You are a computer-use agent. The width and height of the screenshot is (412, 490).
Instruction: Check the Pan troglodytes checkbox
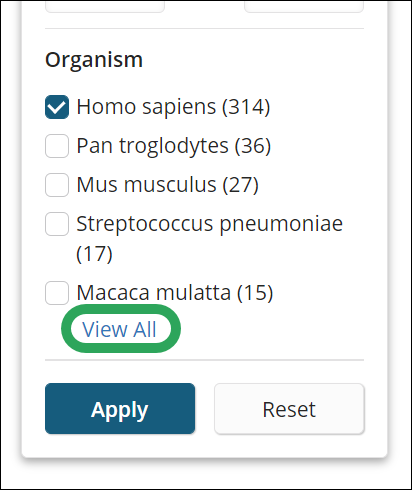[57, 146]
